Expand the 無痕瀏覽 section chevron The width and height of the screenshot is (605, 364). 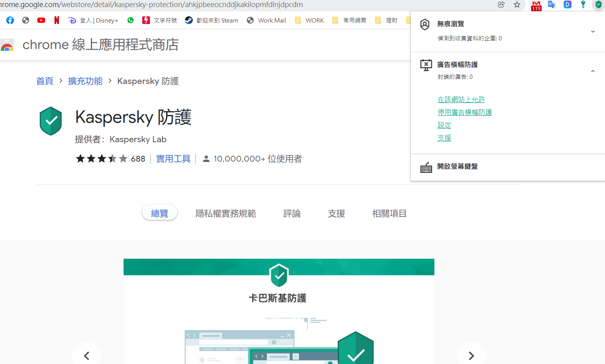coord(593,31)
